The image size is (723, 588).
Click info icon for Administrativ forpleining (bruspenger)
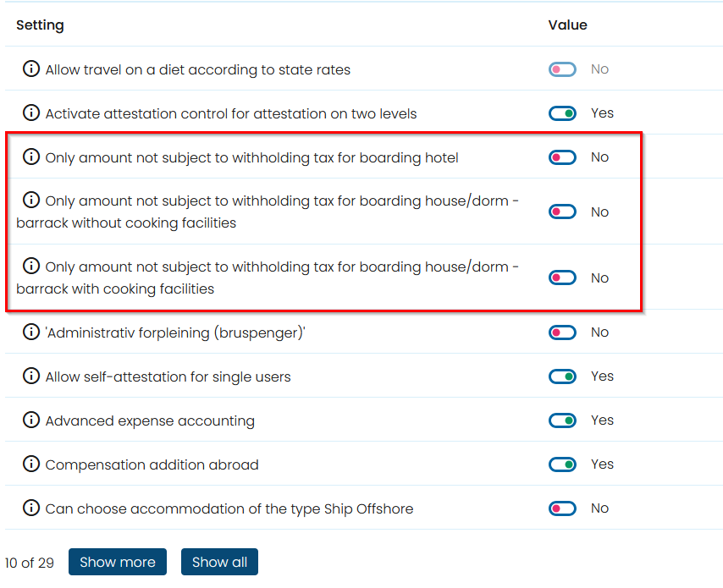click(x=30, y=332)
